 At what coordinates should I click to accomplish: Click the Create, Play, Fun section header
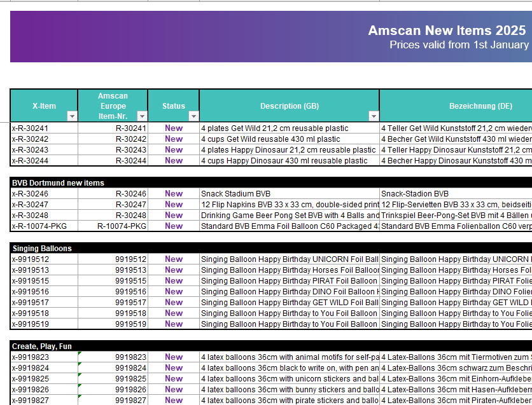click(x=271, y=346)
